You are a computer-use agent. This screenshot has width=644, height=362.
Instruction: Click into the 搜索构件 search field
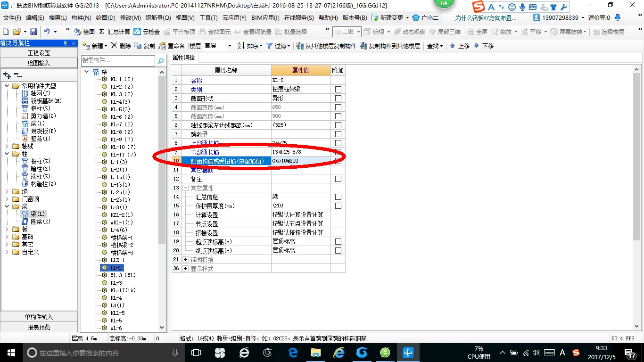click(118, 60)
